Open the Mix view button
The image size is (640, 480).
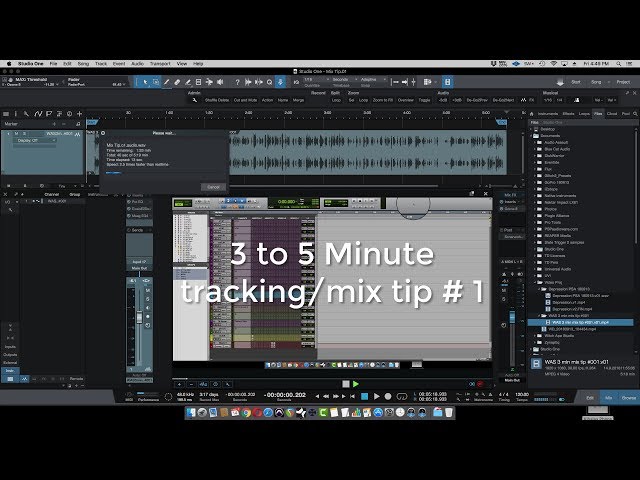point(609,398)
